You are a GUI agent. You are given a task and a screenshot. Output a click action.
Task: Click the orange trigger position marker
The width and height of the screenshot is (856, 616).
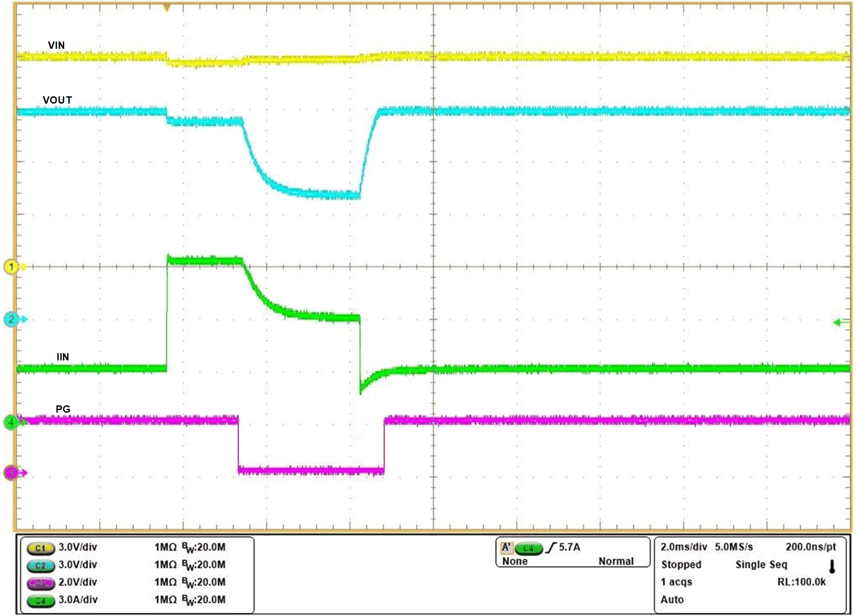[167, 8]
